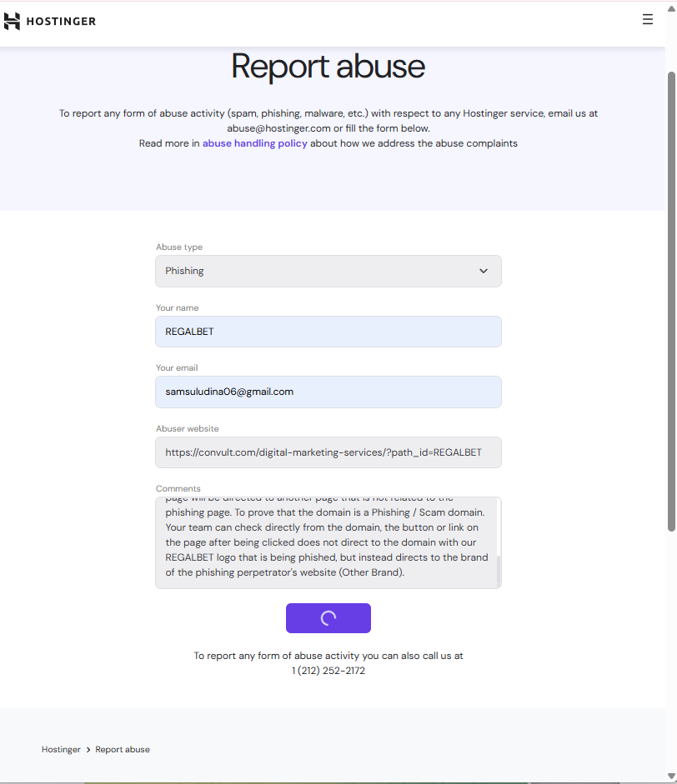Viewport: 677px width, 784px height.
Task: Click the Abuse type field label
Action: (x=179, y=247)
